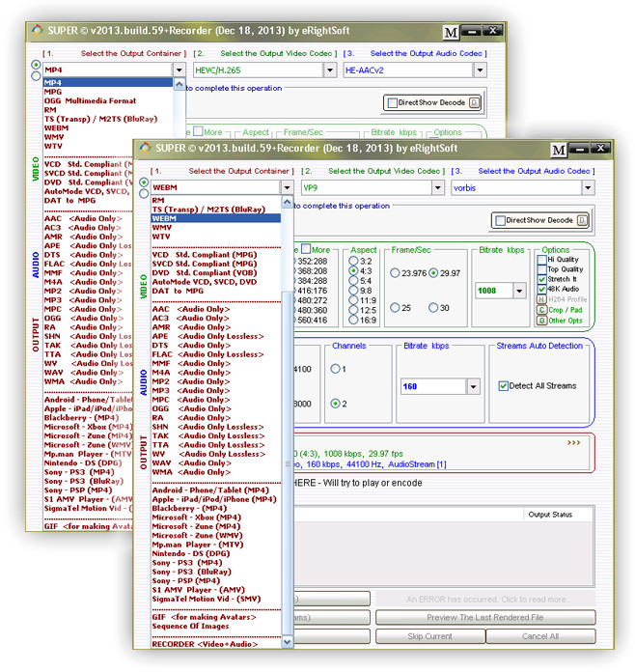The width and height of the screenshot is (635, 672).
Task: Click the >>> arrows in output summary box
Action: coord(573,443)
